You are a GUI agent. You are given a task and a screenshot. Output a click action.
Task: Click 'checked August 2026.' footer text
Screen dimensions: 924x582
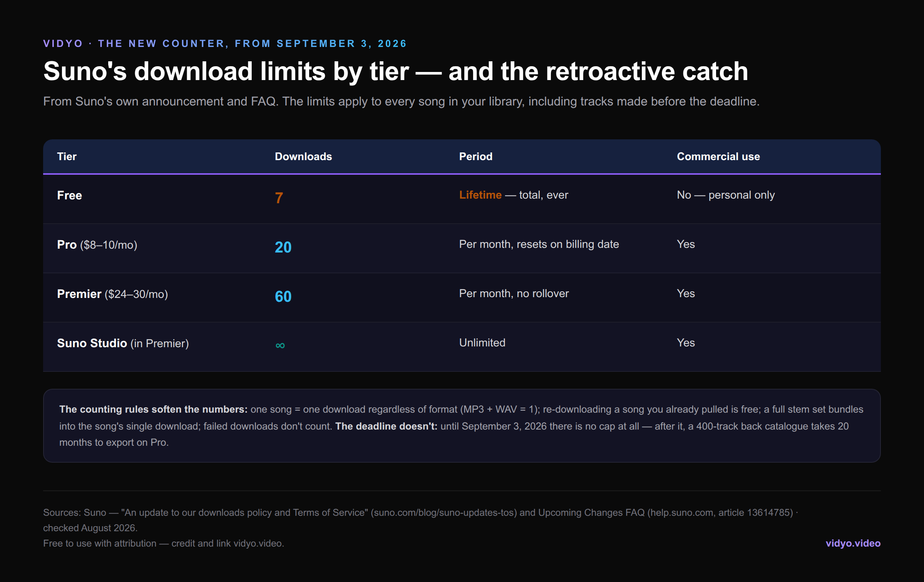tap(90, 528)
